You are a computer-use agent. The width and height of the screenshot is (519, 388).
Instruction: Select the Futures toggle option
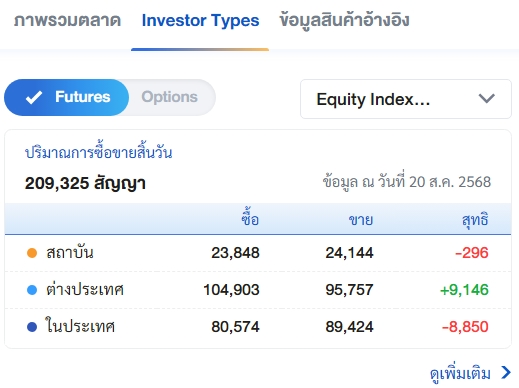66,97
